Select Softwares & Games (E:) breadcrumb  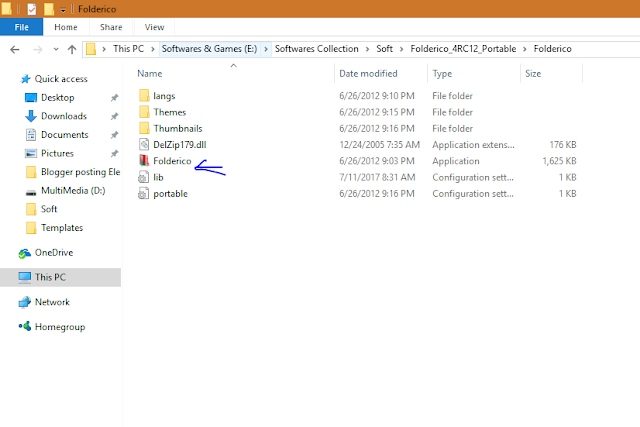209,49
